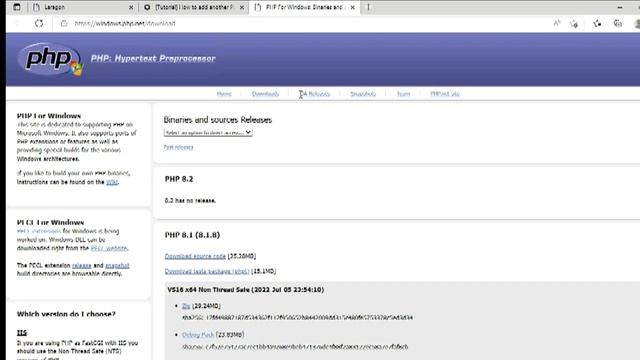Open the Snapshots navigation link
Viewport: 640px width, 360px height.
pyautogui.click(x=363, y=94)
